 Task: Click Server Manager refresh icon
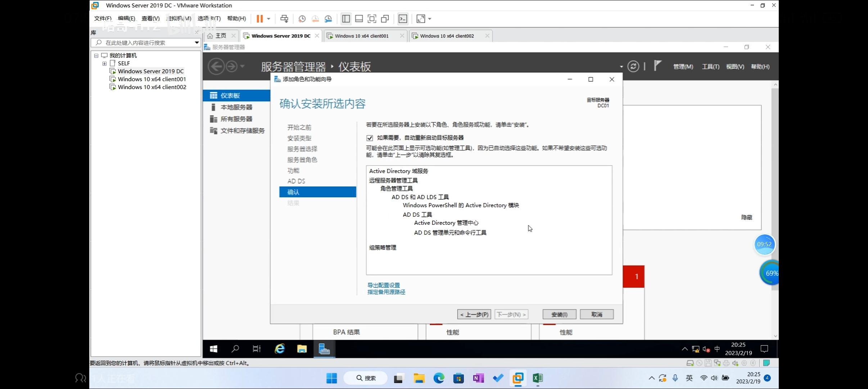633,67
